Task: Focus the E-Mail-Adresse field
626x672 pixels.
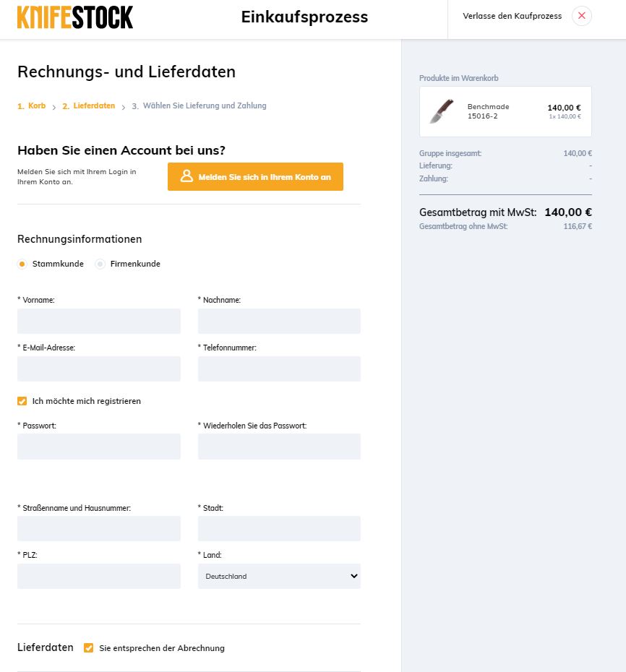Action: click(99, 369)
